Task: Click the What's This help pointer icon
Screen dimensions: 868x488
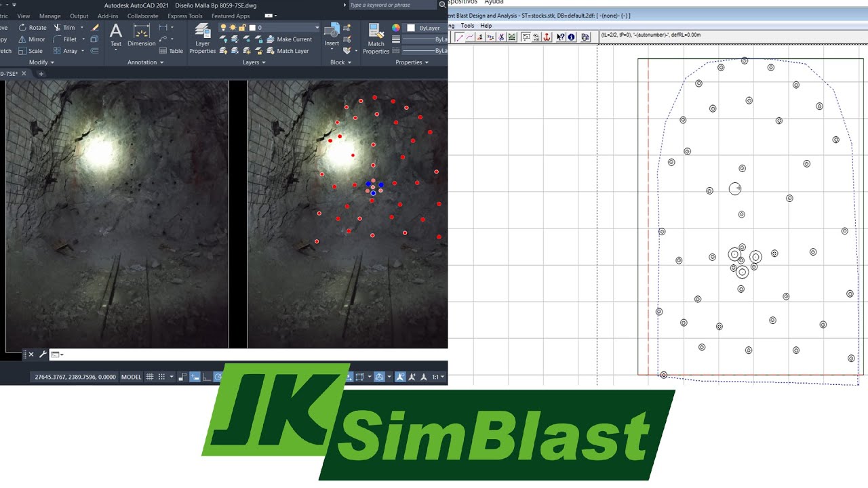Action: (561, 37)
